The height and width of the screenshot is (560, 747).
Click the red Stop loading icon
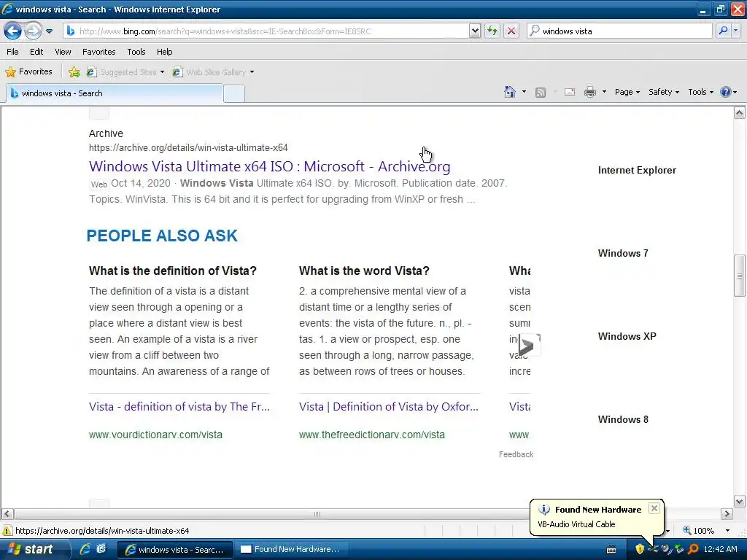(511, 31)
